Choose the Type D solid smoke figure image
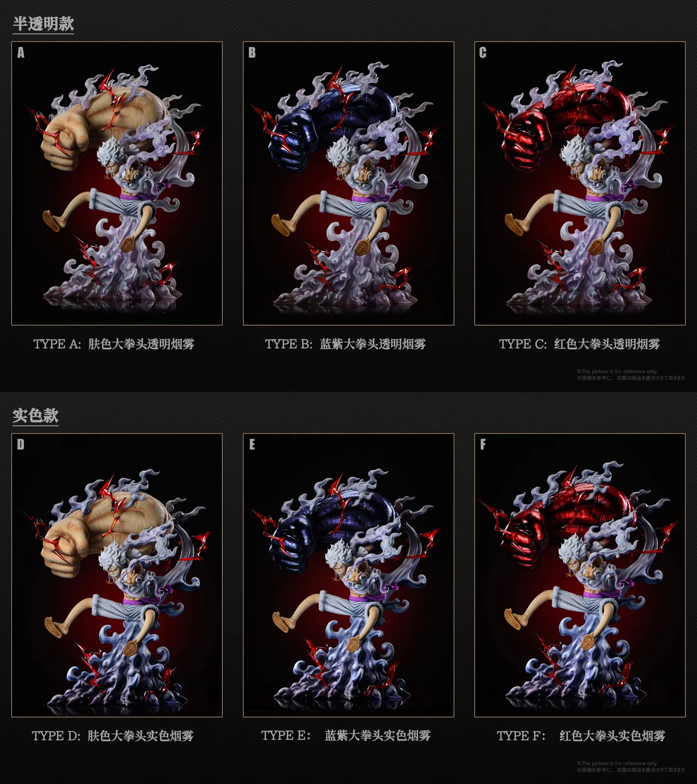 [117, 575]
